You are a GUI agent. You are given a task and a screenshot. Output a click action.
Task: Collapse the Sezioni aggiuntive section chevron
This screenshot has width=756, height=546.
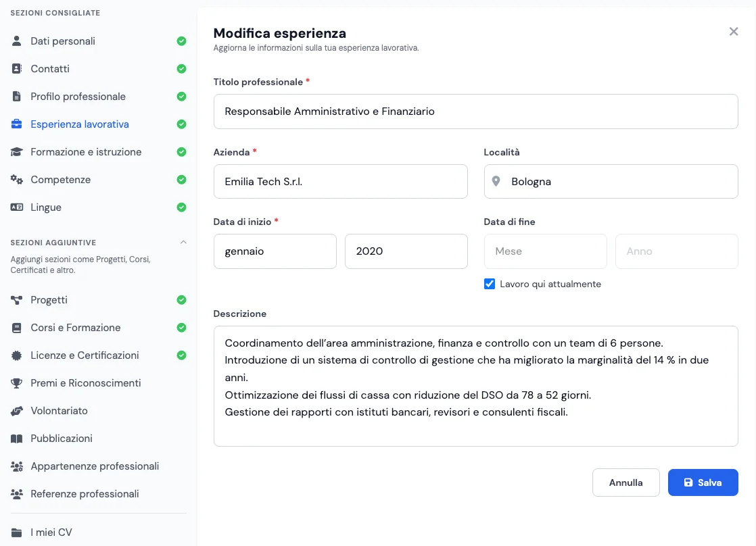(x=183, y=243)
